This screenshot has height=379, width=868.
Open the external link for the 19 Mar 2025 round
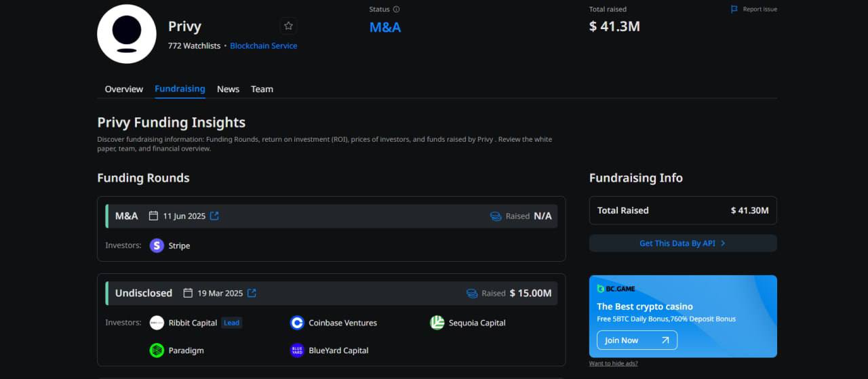pyautogui.click(x=252, y=293)
